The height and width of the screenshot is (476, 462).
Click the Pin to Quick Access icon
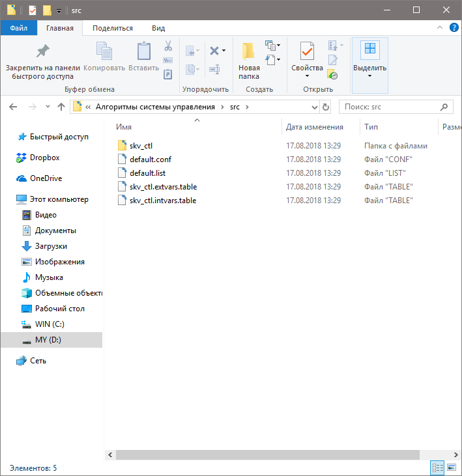42,51
